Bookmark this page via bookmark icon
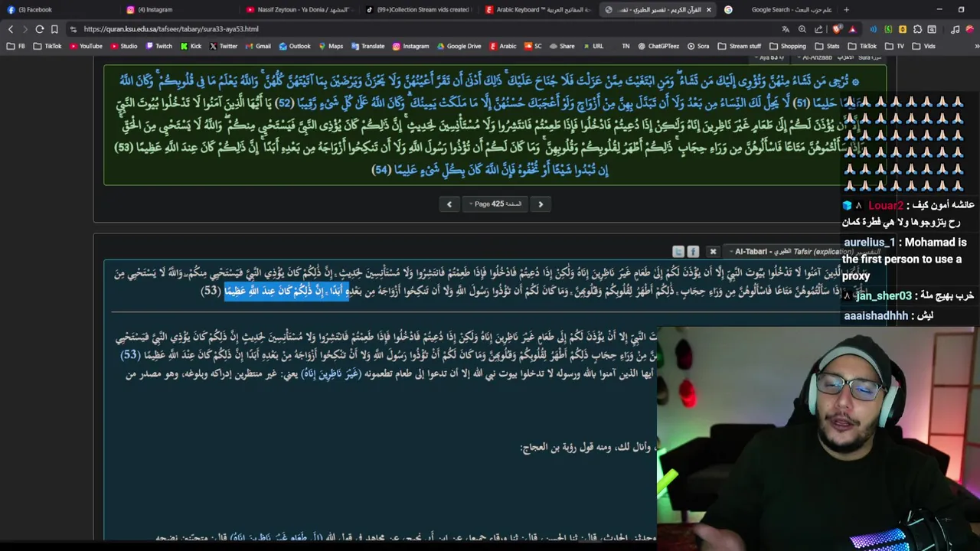 (54, 29)
